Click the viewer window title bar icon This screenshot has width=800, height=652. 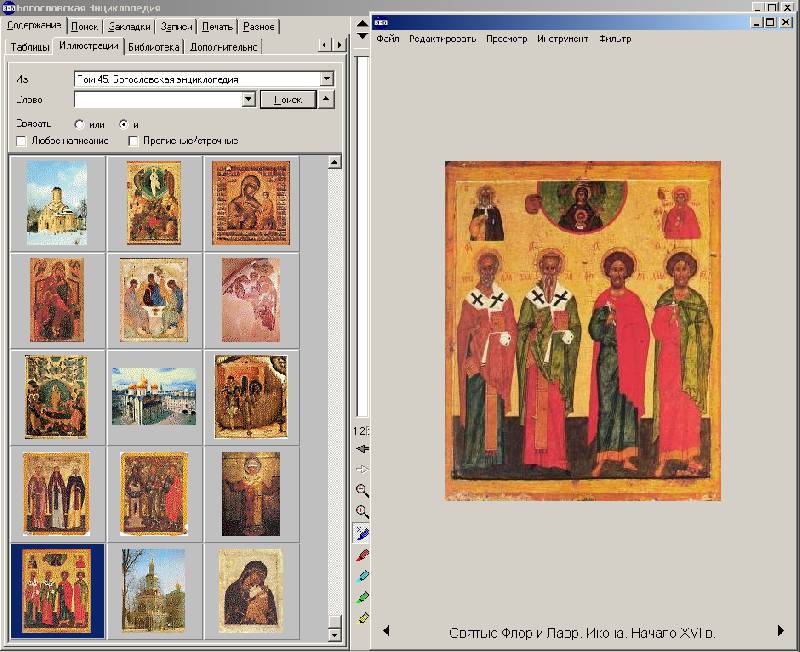(381, 22)
